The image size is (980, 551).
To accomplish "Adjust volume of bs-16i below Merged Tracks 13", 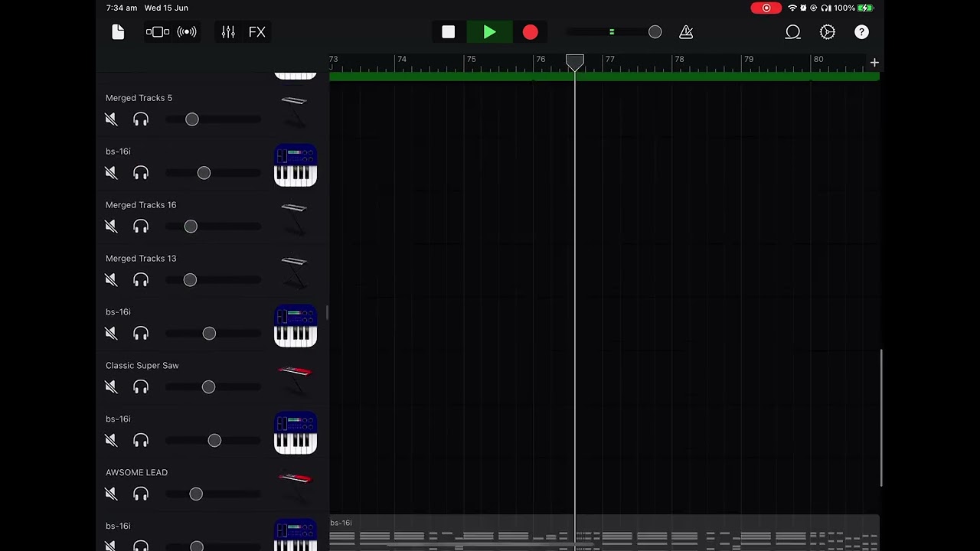I will tap(209, 334).
